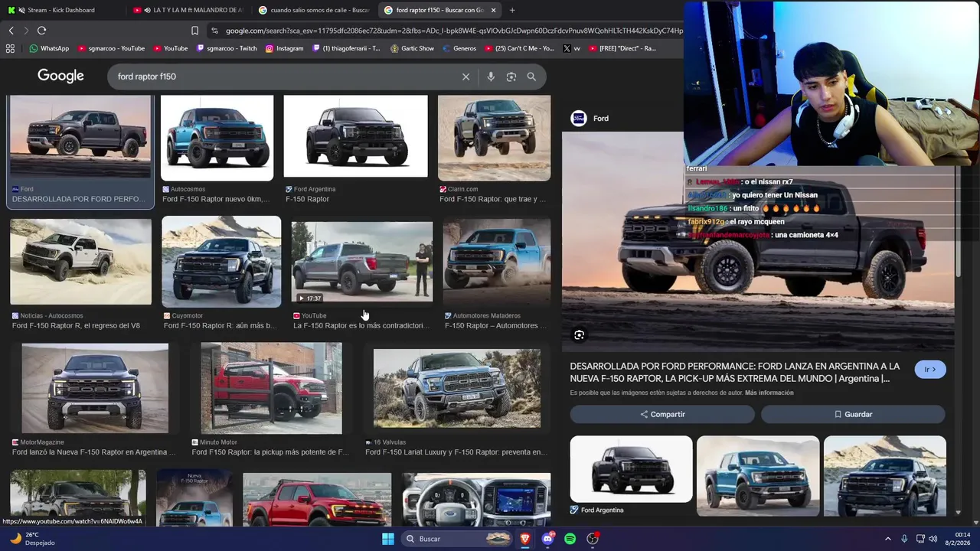
Task: Open the Windows Start menu
Action: point(388,539)
